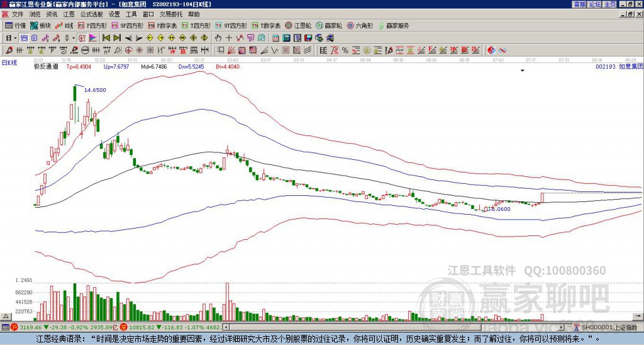Click the Tp=8.4904 value

coord(79,66)
